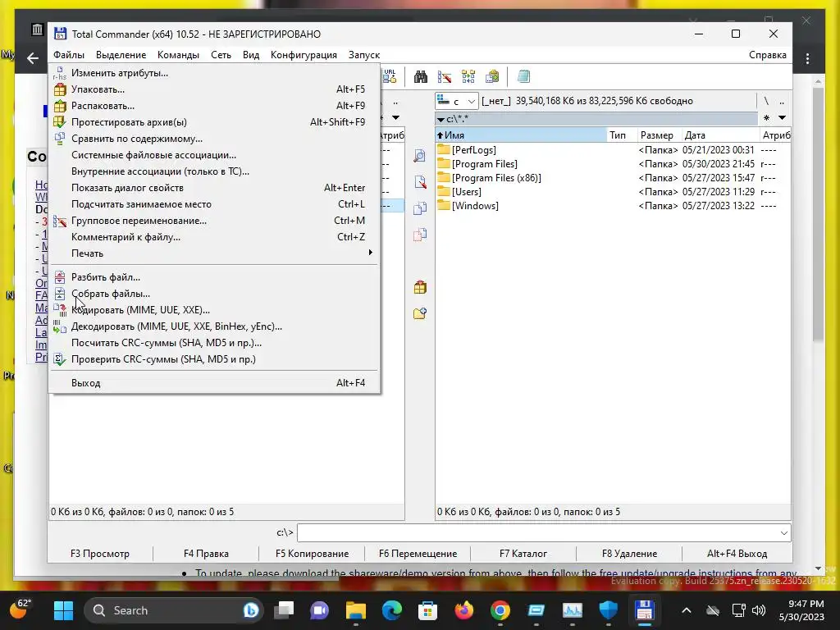
Task: Click the Task View taskbar icon
Action: [283, 610]
